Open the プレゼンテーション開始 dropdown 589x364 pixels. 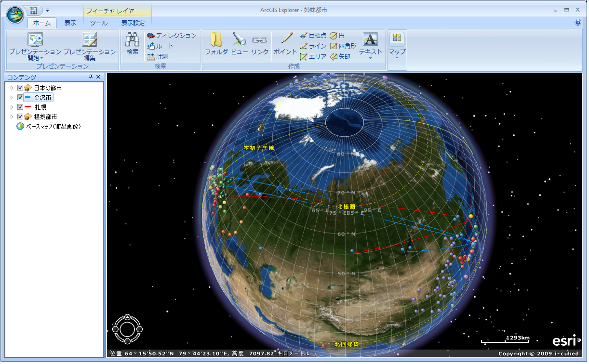(35, 47)
